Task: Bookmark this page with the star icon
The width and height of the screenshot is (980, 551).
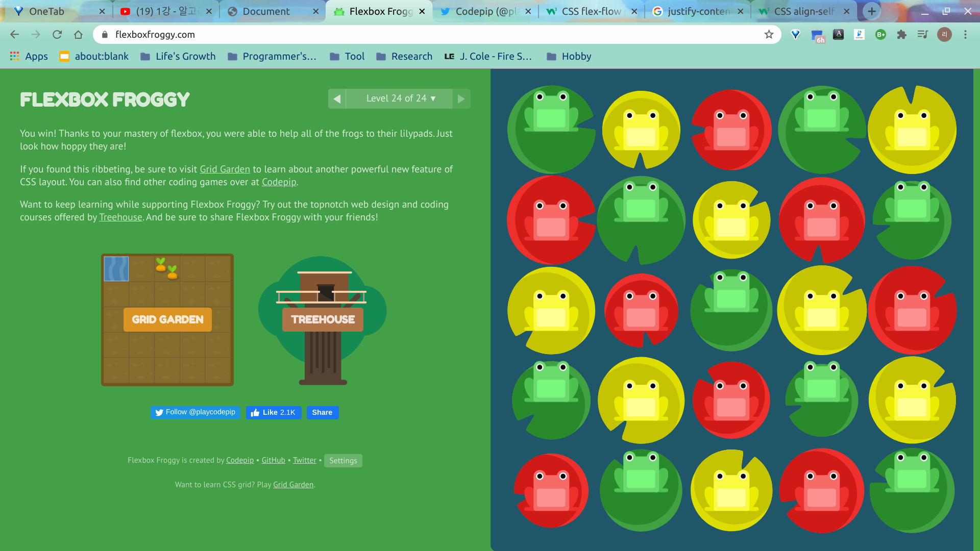Action: click(769, 35)
